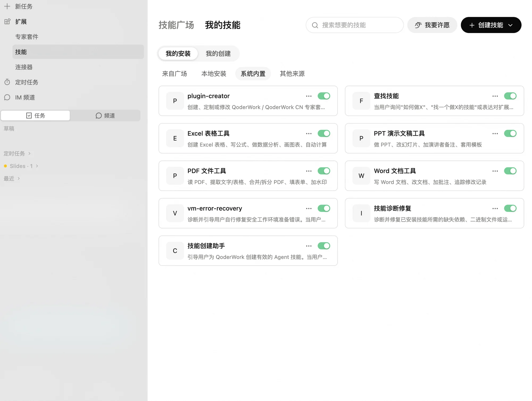The image size is (532, 401).
Task: Click the 草稿 section label
Action: tap(9, 129)
